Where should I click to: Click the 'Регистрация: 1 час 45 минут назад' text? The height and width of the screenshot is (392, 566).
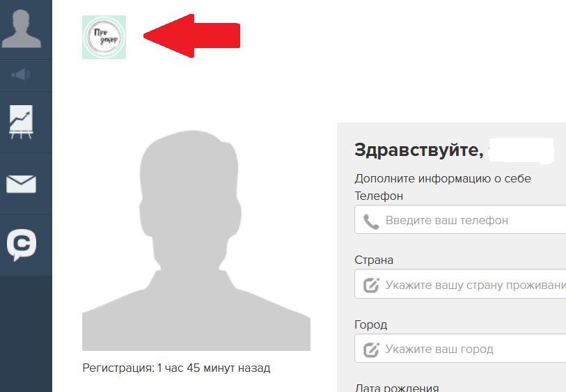[x=176, y=368]
